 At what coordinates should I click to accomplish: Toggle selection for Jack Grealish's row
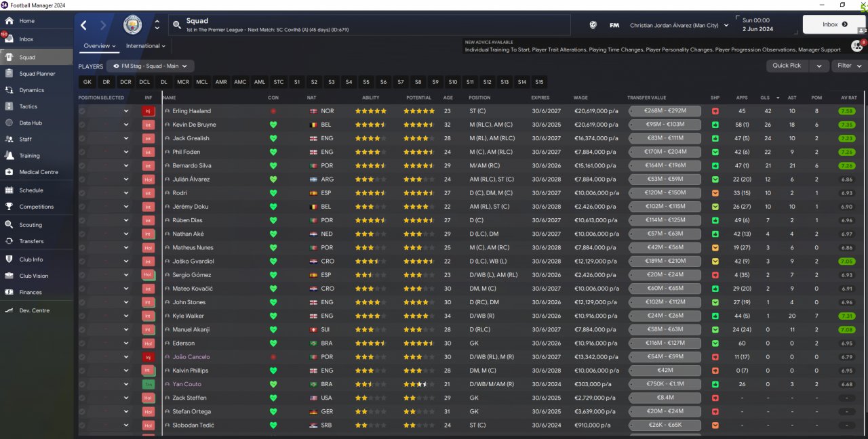(x=82, y=138)
